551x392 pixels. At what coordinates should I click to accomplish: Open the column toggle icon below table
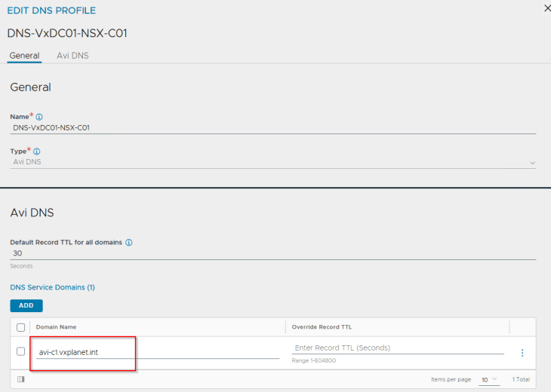point(21,379)
